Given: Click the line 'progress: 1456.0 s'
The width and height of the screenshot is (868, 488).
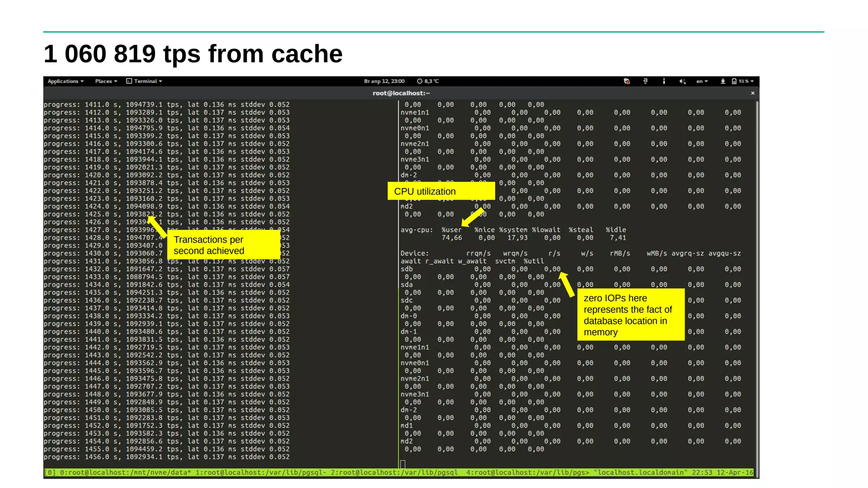Looking at the screenshot, I should pos(167,457).
